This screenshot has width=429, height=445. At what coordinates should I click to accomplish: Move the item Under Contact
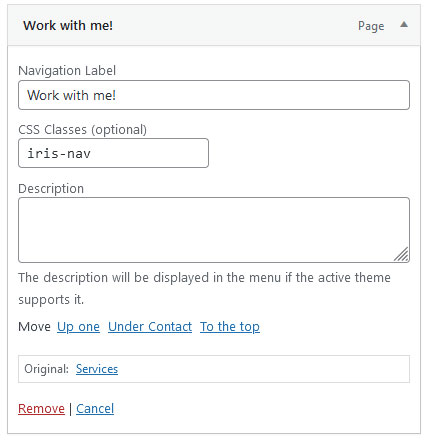tap(150, 327)
